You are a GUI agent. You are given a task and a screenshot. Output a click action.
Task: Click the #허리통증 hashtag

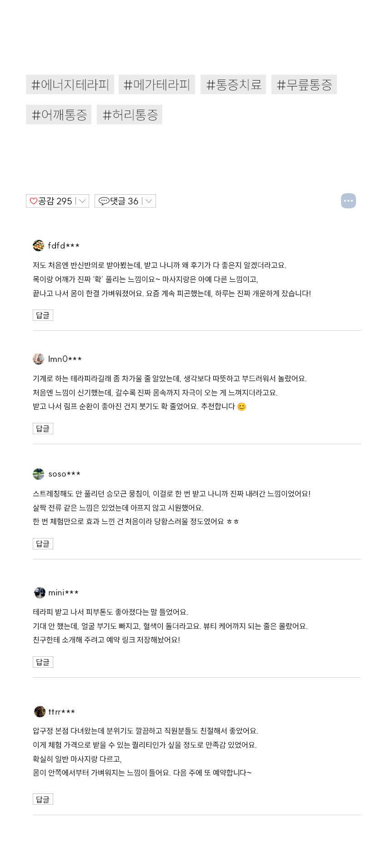[x=130, y=115]
